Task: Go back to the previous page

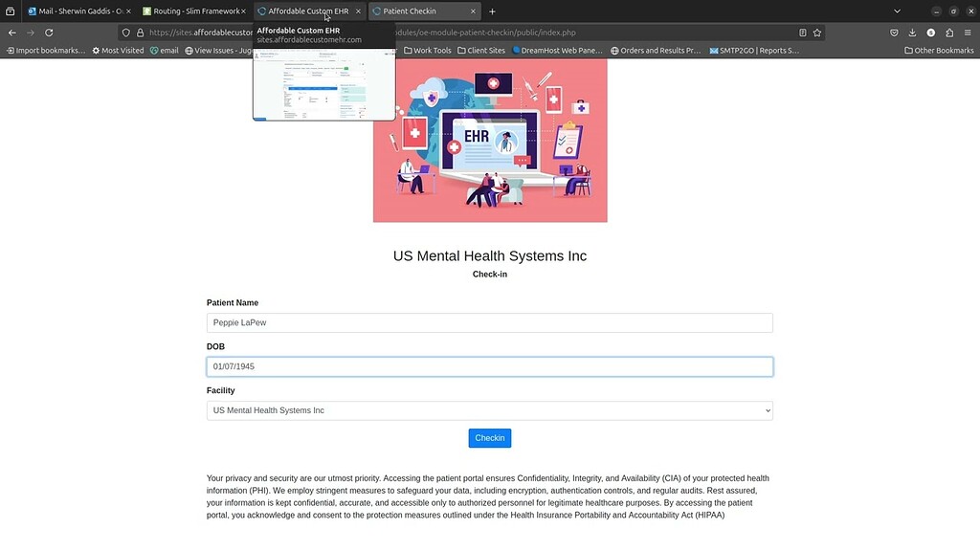Action: click(11, 32)
